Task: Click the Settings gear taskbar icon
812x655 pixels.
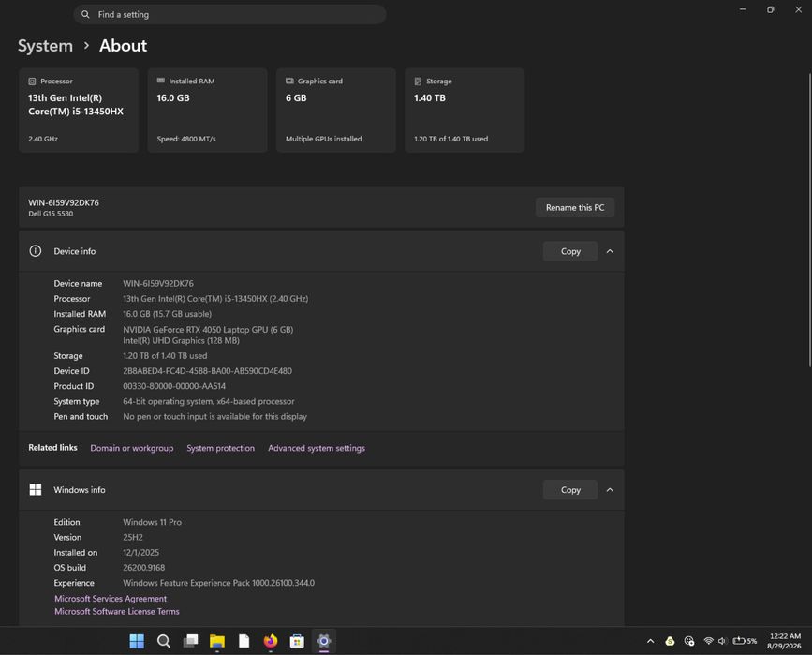Action: (324, 641)
